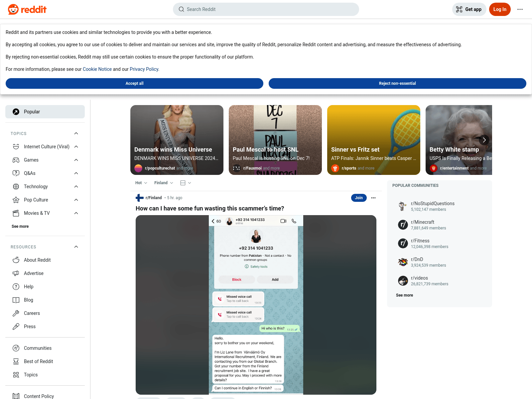Open Sinner vs Fritz set card
This screenshot has height=399, width=532.
click(x=374, y=140)
